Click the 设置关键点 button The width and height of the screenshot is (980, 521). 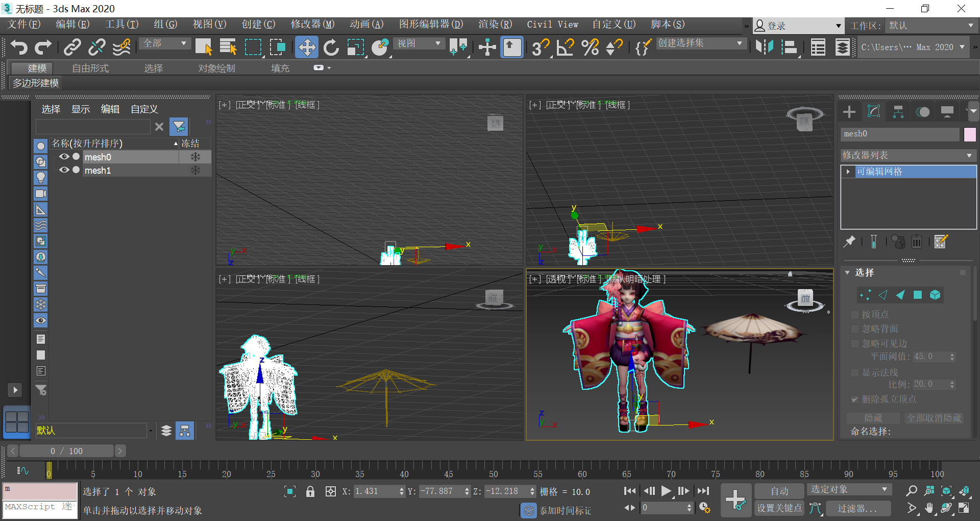[779, 508]
